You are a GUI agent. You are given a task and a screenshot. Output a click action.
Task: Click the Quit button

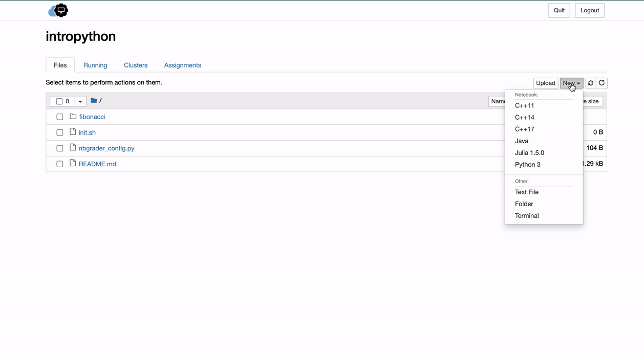(559, 10)
